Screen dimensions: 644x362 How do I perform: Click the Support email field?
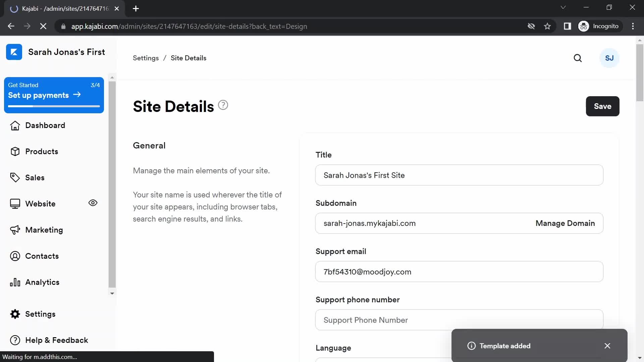[x=459, y=271]
